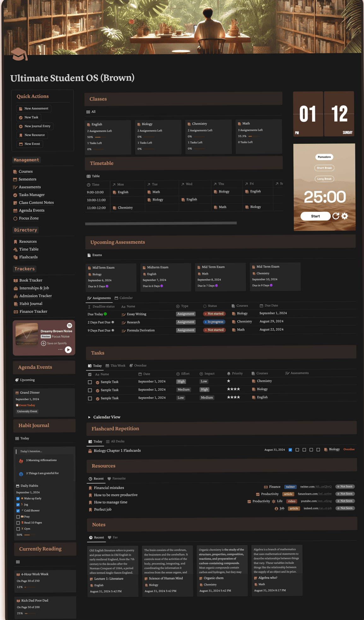Screen dimensions: 364x620
Task: Click the New Resource button
Action: [32, 135]
